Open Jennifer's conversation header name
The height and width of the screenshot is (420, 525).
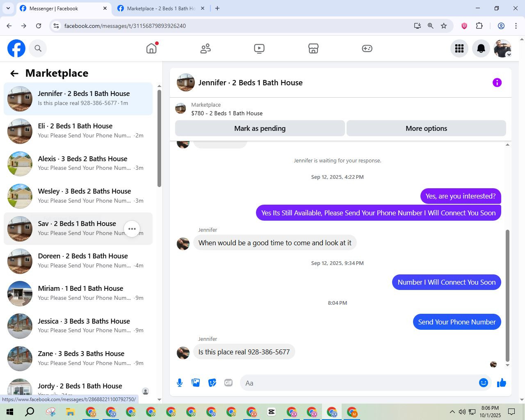(251, 83)
